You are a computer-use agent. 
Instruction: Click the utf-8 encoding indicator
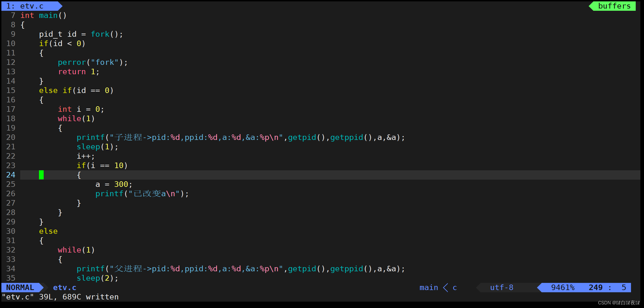tap(501, 288)
